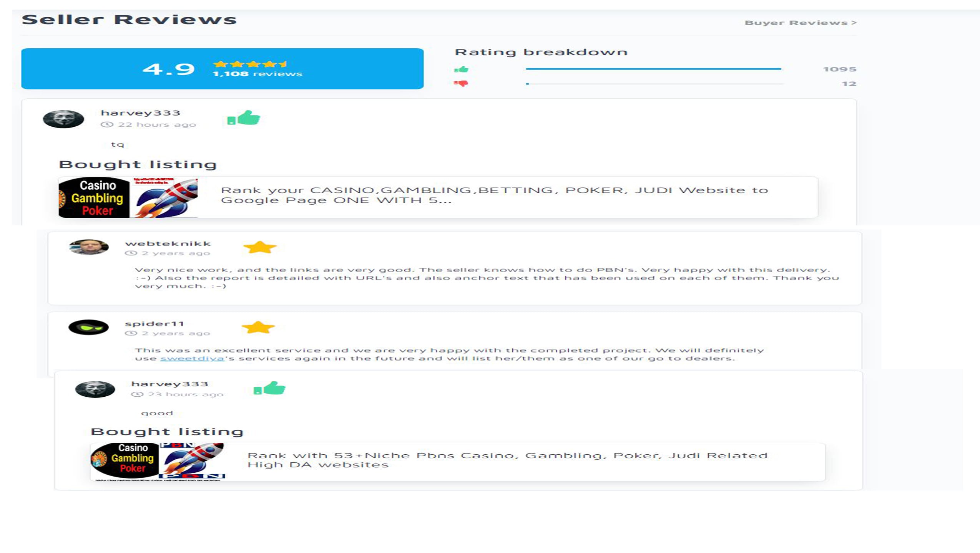980x553 pixels.
Task: Click the webteknikk username
Action: click(168, 243)
